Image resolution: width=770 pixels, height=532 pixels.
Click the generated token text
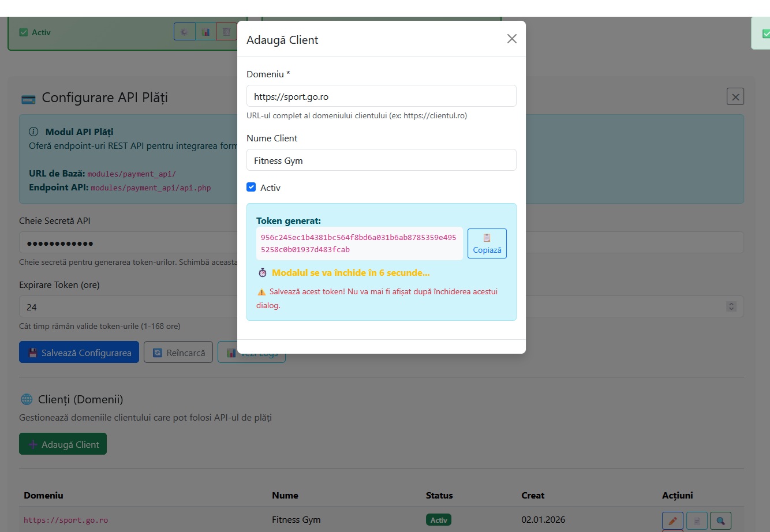358,243
